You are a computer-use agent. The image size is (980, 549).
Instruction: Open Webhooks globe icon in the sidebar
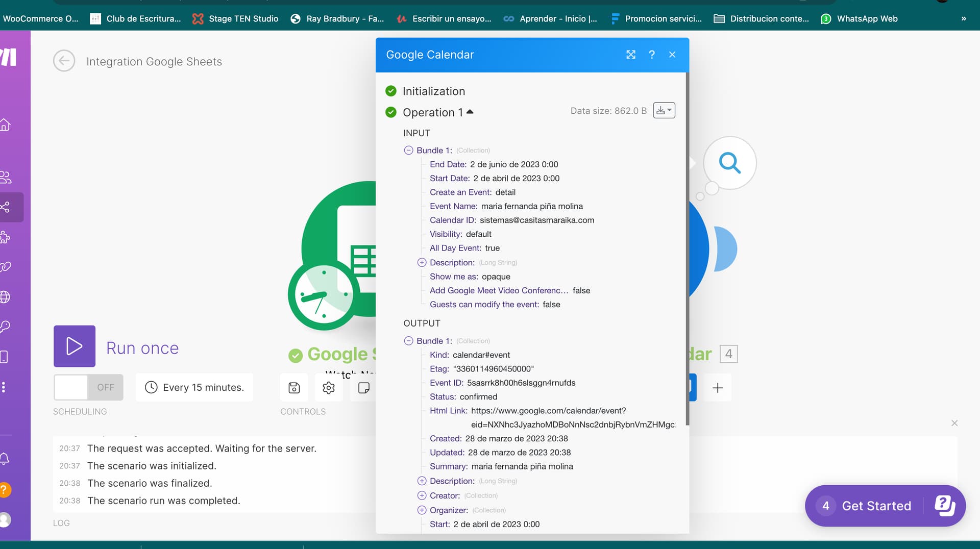click(x=5, y=296)
